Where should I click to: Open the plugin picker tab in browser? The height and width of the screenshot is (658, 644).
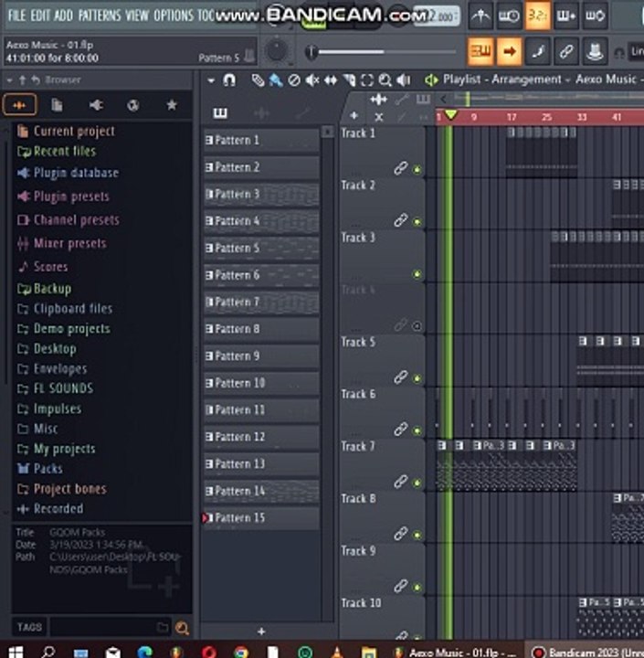click(96, 105)
